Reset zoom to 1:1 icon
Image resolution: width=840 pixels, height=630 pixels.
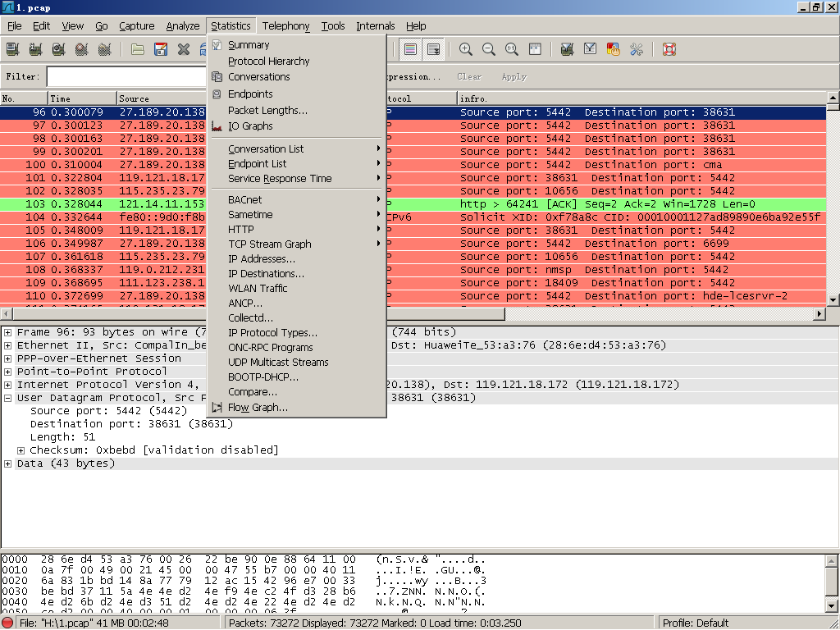click(x=512, y=49)
